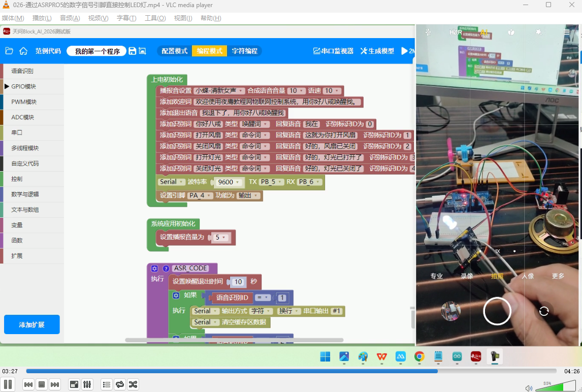This screenshot has width=582, height=392.
Task: Click 生成模型 generate model button
Action: click(x=377, y=51)
